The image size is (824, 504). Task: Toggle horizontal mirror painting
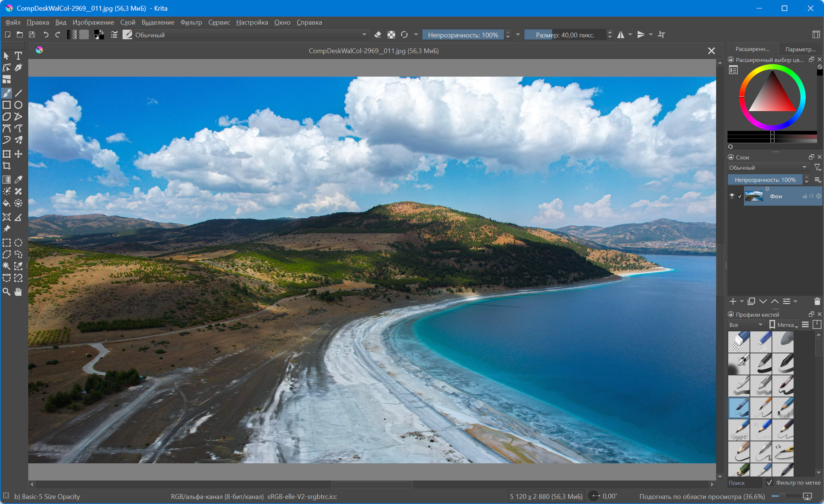[x=621, y=35]
